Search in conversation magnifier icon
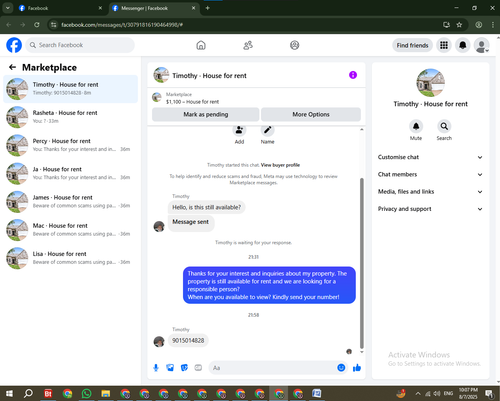 [x=444, y=126]
